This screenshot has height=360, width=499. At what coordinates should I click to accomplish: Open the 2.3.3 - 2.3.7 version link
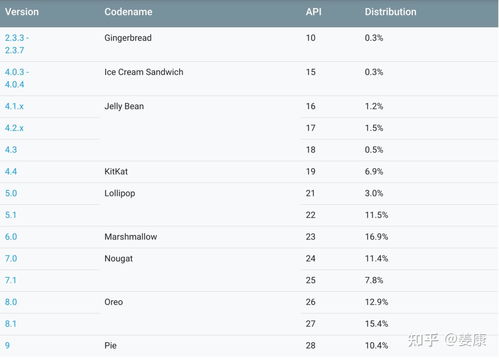pyautogui.click(x=17, y=44)
